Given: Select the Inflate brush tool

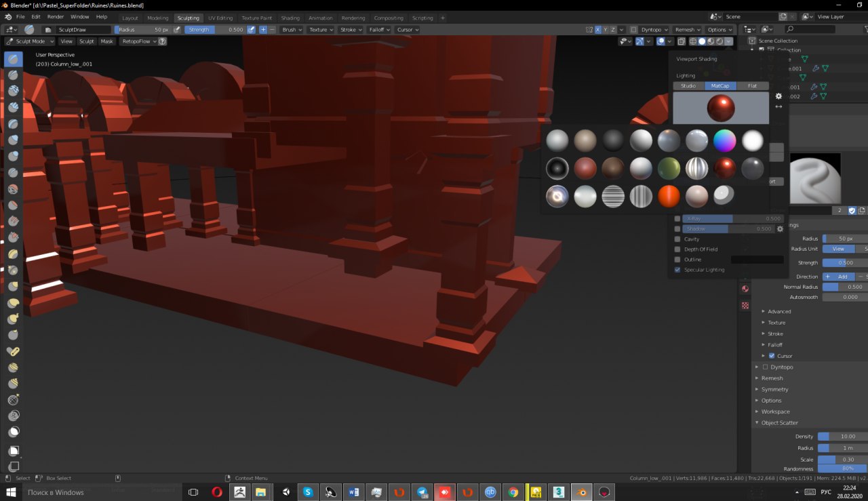Looking at the screenshot, I should (13, 140).
